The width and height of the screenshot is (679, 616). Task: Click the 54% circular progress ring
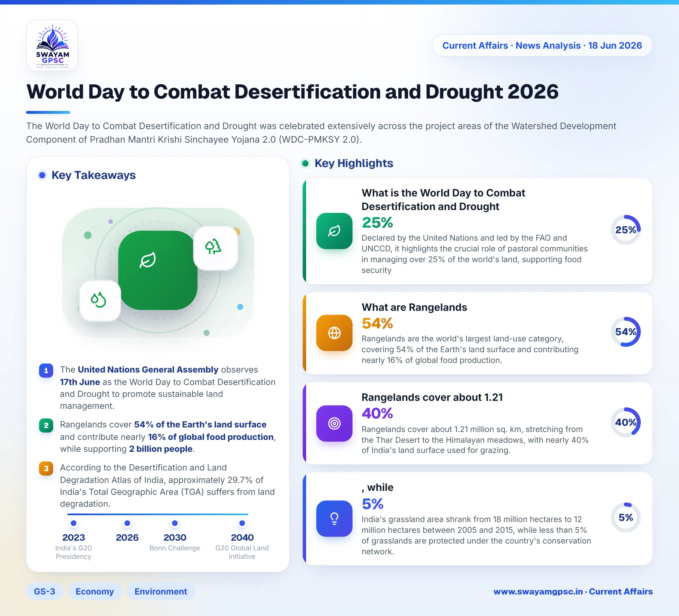(x=626, y=331)
